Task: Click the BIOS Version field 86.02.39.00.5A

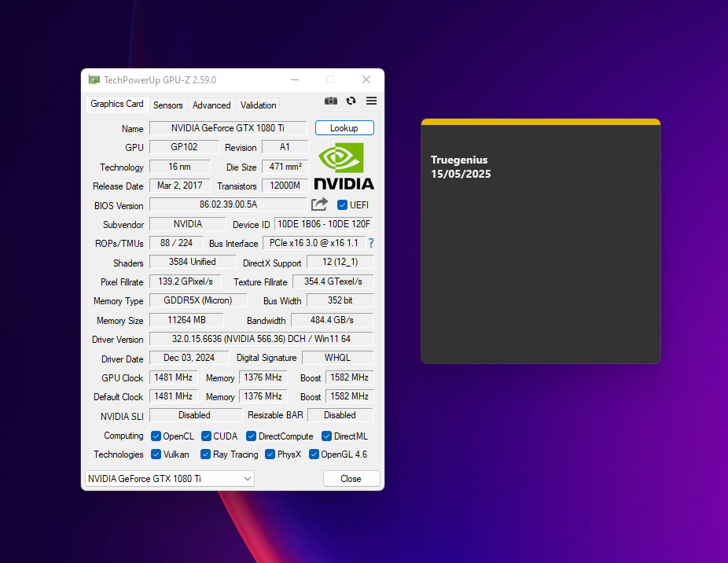Action: click(228, 204)
